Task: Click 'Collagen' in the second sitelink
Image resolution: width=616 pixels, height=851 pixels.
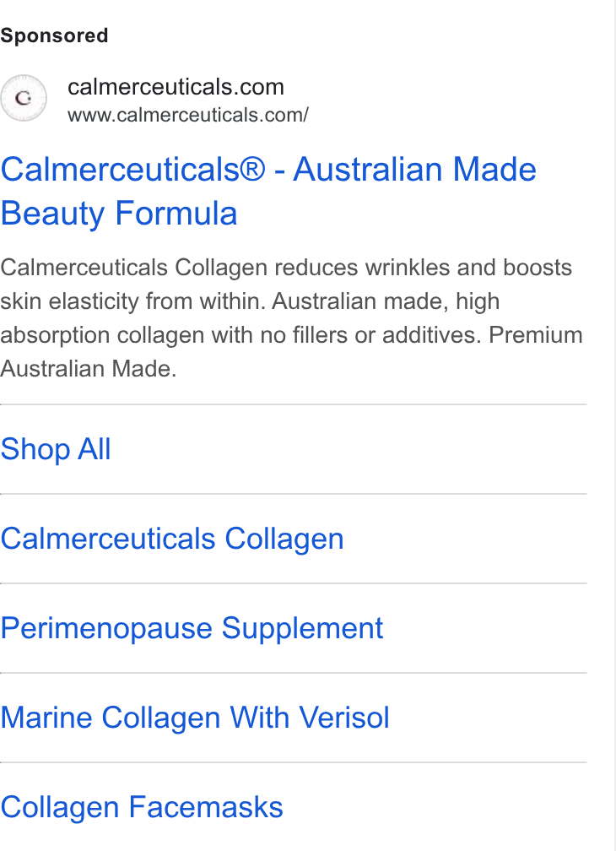Action: tap(284, 539)
